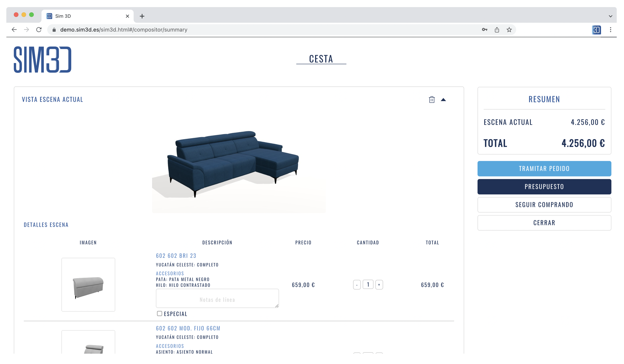Decrease quantity of 602 BRI 23

tap(357, 285)
